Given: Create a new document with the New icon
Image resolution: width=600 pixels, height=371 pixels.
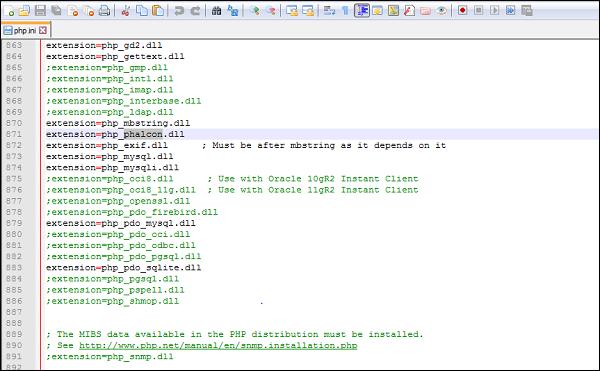Looking at the screenshot, I should pyautogui.click(x=9, y=11).
